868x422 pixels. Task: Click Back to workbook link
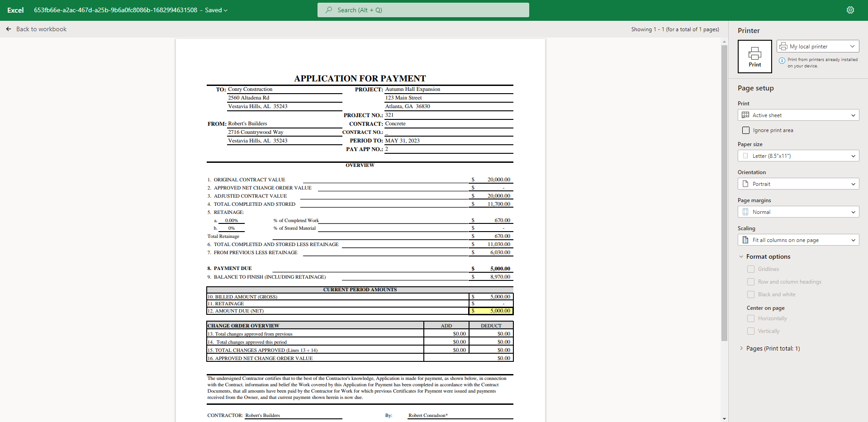(41, 29)
